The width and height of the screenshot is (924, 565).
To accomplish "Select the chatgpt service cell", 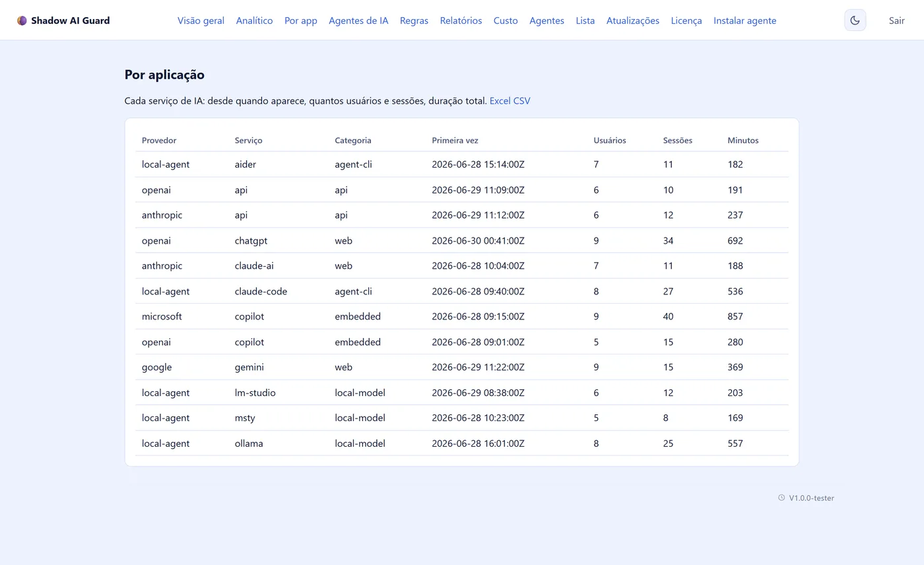I will tap(251, 240).
